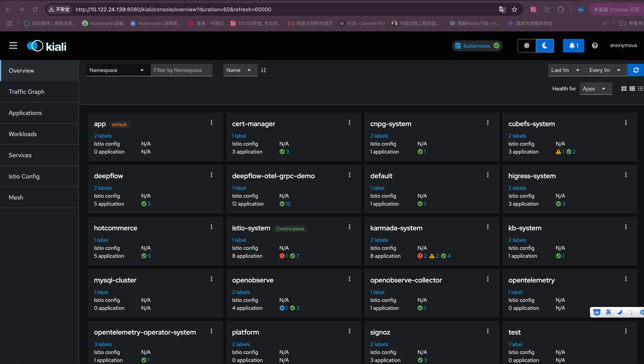Open the opentelemetry kebab menu
The image size is (644, 364).
pyautogui.click(x=626, y=279)
